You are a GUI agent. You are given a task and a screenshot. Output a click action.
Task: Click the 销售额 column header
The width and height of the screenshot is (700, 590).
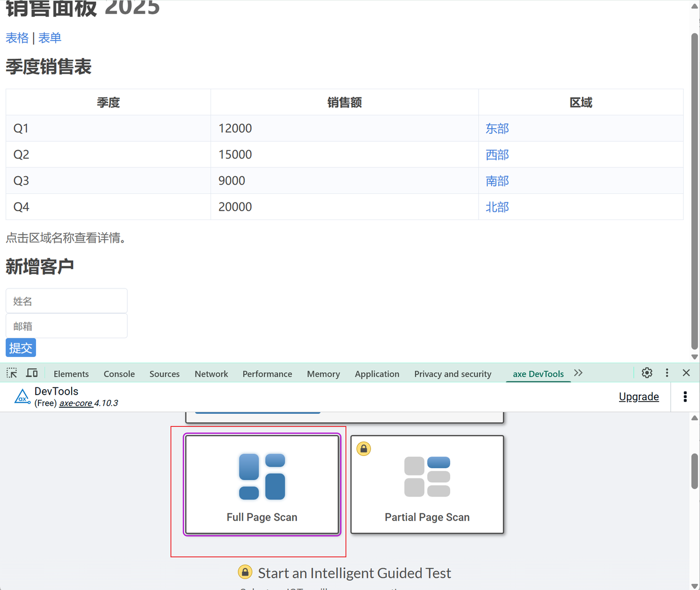coord(345,102)
